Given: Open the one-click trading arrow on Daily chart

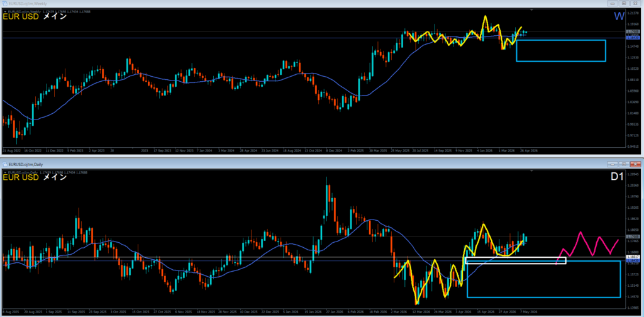Looking at the screenshot, I should tap(5, 172).
